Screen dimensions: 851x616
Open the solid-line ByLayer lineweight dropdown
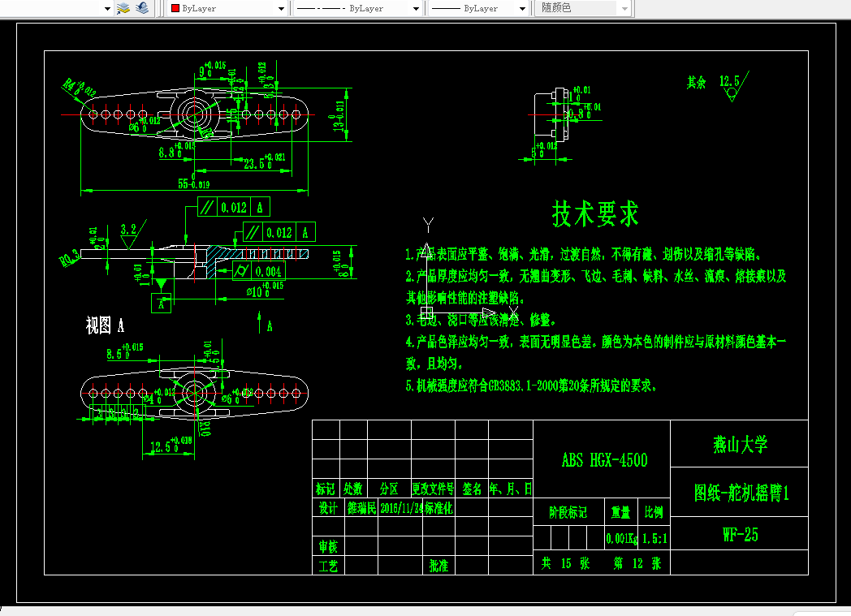tap(479, 9)
